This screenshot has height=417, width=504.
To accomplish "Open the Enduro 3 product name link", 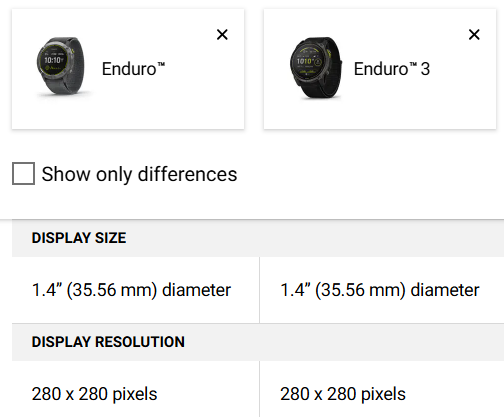I will coord(392,69).
